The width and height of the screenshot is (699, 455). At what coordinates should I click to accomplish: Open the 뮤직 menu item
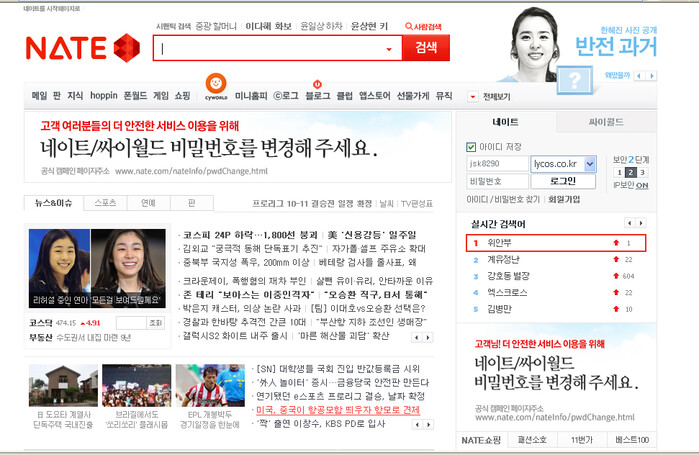pyautogui.click(x=444, y=96)
